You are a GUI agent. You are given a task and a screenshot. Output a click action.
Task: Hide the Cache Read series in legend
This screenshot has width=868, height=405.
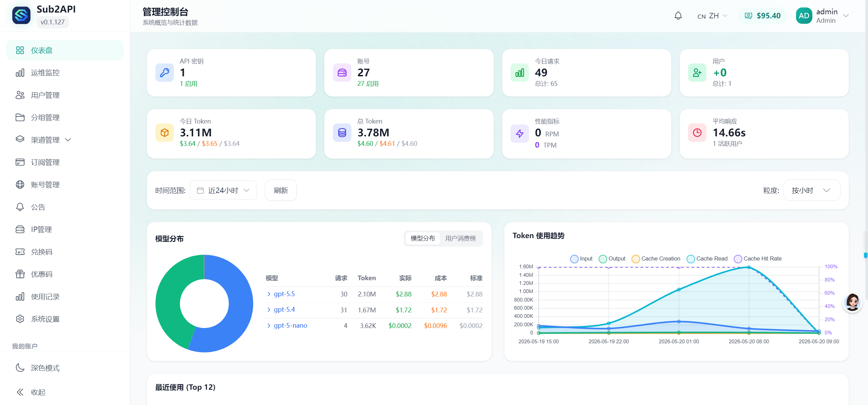[x=707, y=258]
